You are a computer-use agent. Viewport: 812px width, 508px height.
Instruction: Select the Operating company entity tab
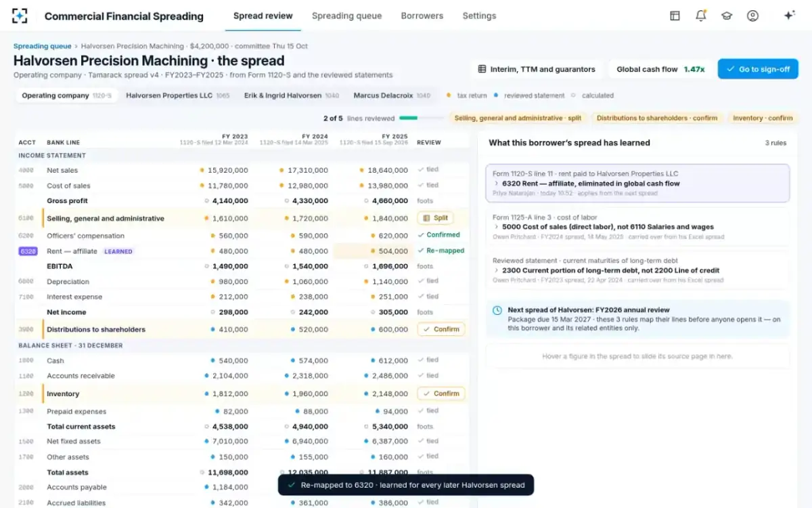[66, 96]
